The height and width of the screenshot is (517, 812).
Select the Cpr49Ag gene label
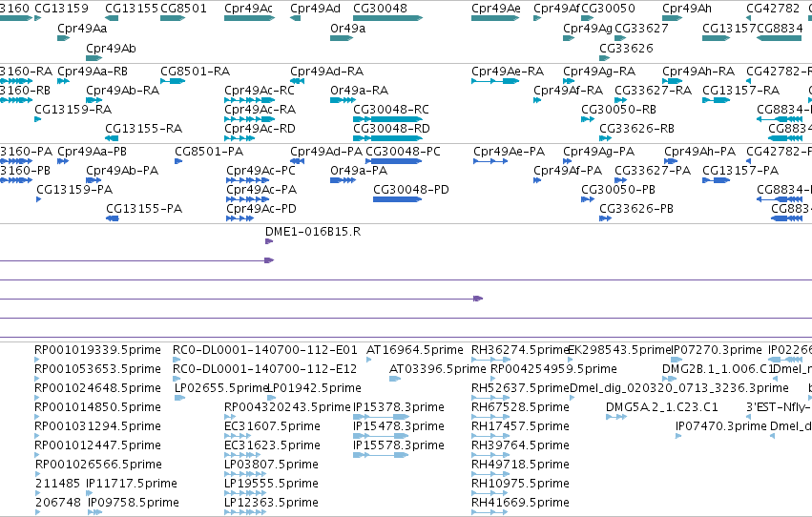tap(587, 29)
